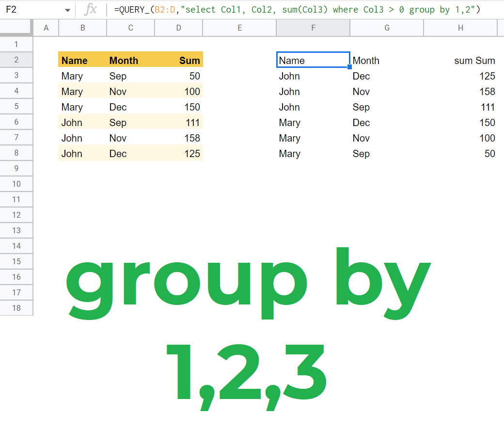This screenshot has height=447, width=504.
Task: Select column E header
Action: pos(239,28)
